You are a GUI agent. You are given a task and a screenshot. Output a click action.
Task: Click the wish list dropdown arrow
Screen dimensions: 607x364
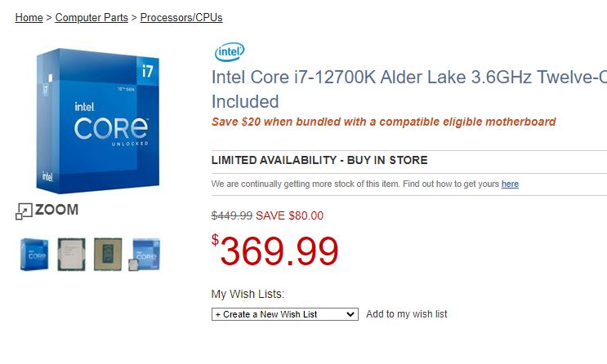point(351,314)
